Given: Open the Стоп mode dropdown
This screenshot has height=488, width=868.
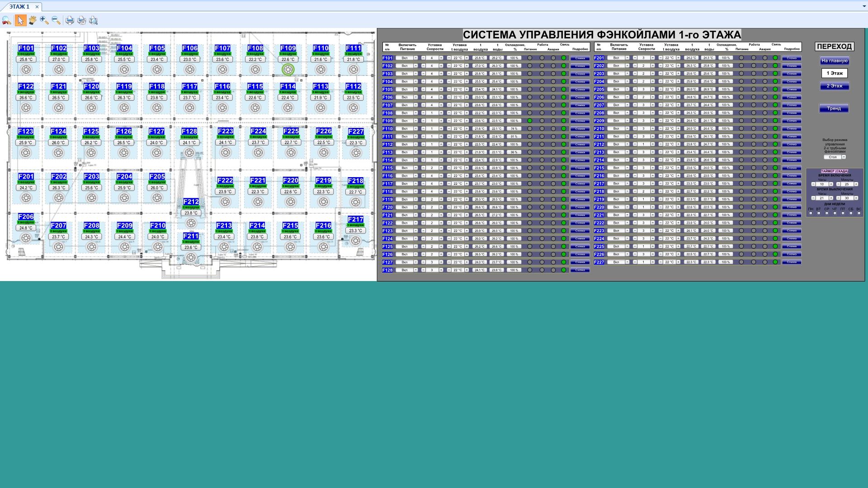Looking at the screenshot, I should 844,157.
